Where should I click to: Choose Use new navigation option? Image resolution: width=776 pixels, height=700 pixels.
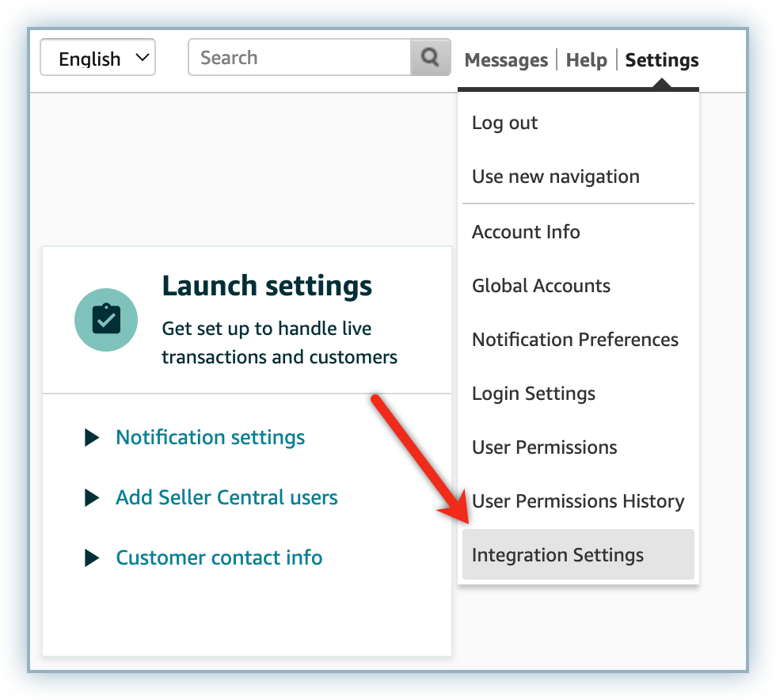556,177
